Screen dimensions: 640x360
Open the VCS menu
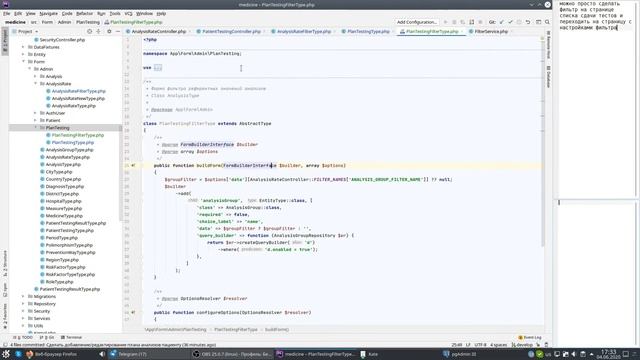tap(129, 13)
